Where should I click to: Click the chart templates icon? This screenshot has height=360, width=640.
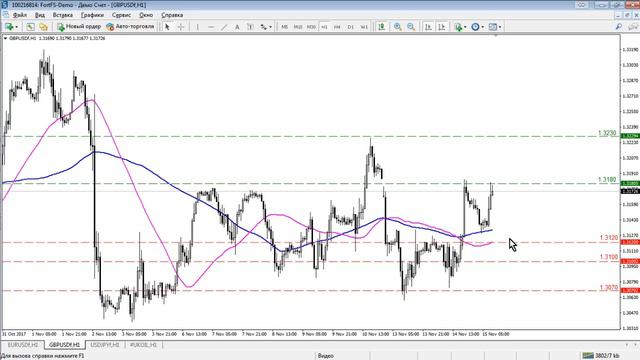coord(493,27)
